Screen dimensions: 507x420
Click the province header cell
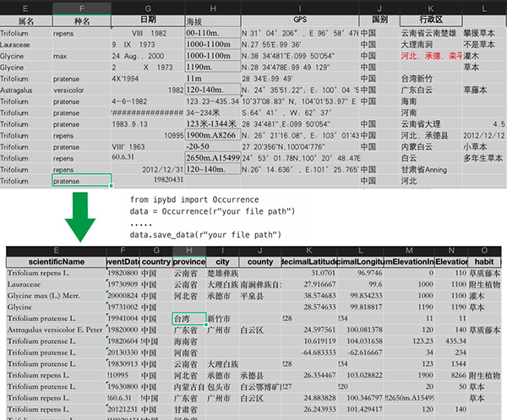(189, 261)
